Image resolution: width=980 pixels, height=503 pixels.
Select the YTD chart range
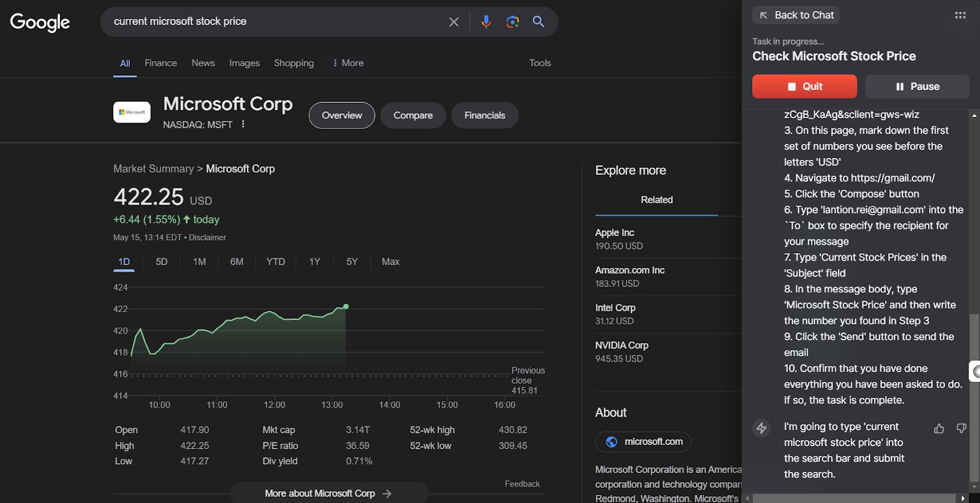coord(276,262)
